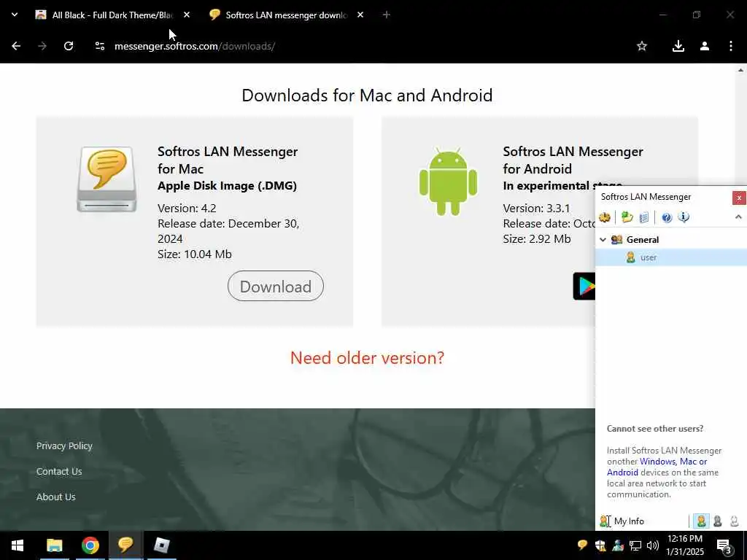Open the Roblox taskbar icon
The width and height of the screenshot is (747, 560).
point(162,545)
